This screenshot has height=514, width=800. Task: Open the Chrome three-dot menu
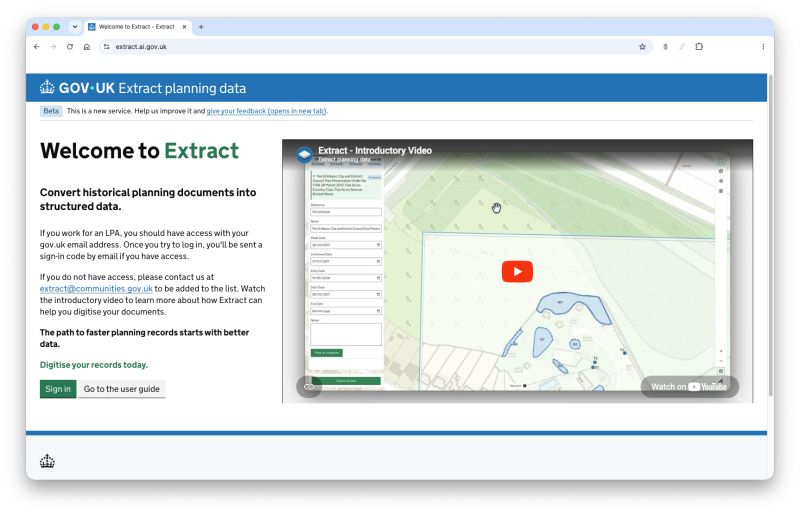[763, 46]
